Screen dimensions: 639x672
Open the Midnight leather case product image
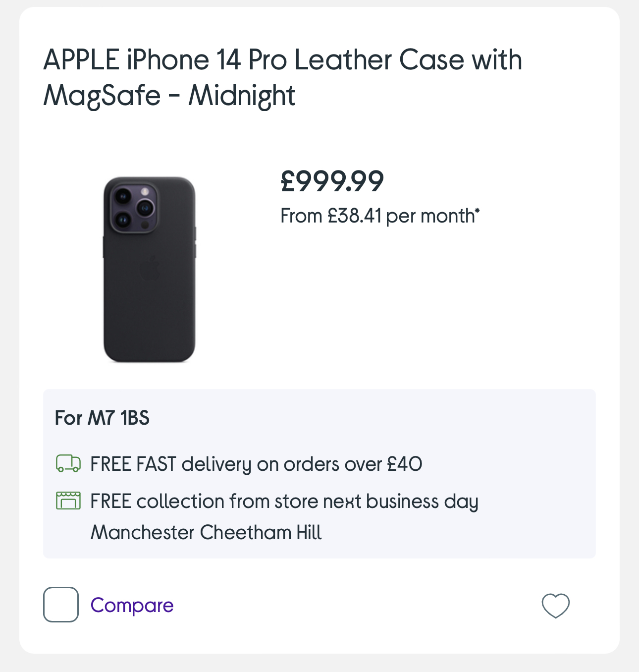point(149,269)
